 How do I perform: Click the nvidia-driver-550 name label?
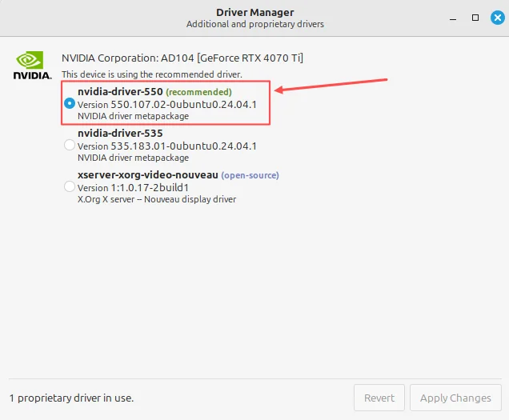tap(120, 92)
